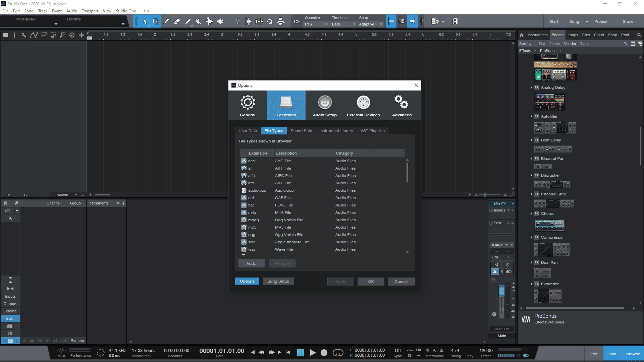Click the 120.00 tempo field
The width and height of the screenshot is (644, 362).
pos(486,350)
